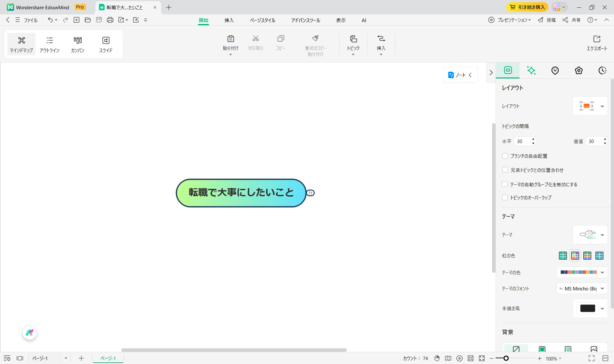Enable ブランチの自由配置 checkbox
The height and width of the screenshot is (364, 614).
pos(505,156)
